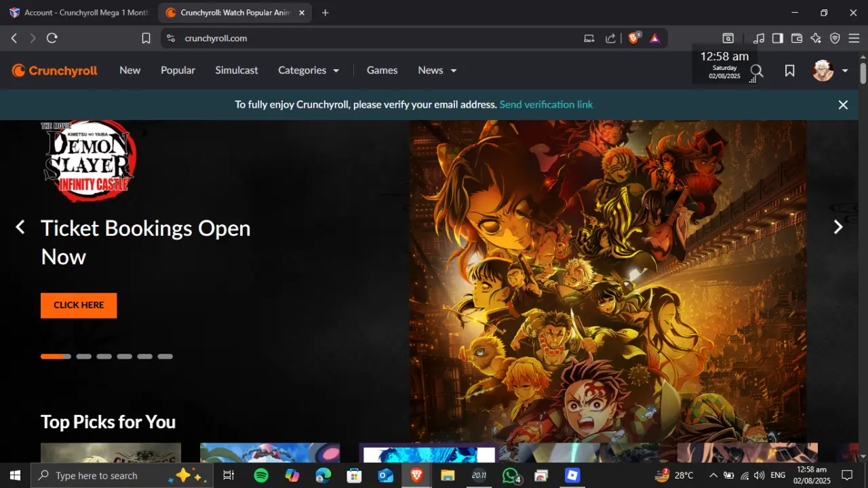Open the Brave VPN shield icon
This screenshot has height=488, width=868.
pyautogui.click(x=835, y=39)
